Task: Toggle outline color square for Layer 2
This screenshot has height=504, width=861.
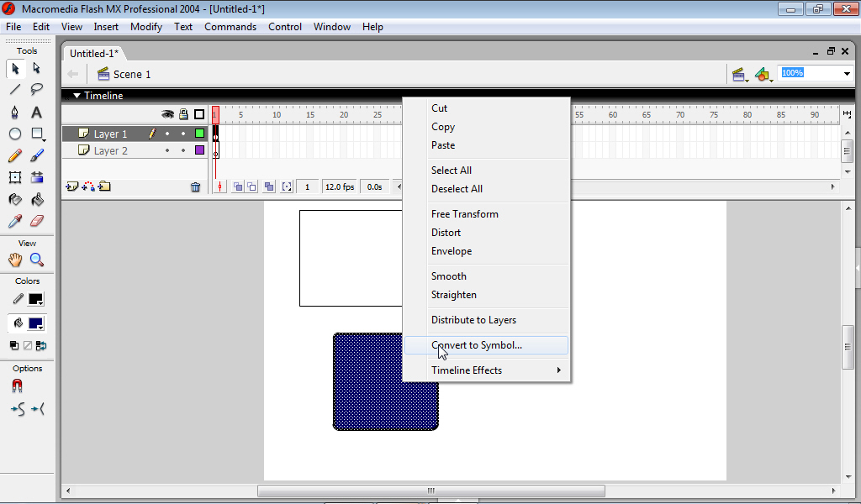Action: [200, 150]
